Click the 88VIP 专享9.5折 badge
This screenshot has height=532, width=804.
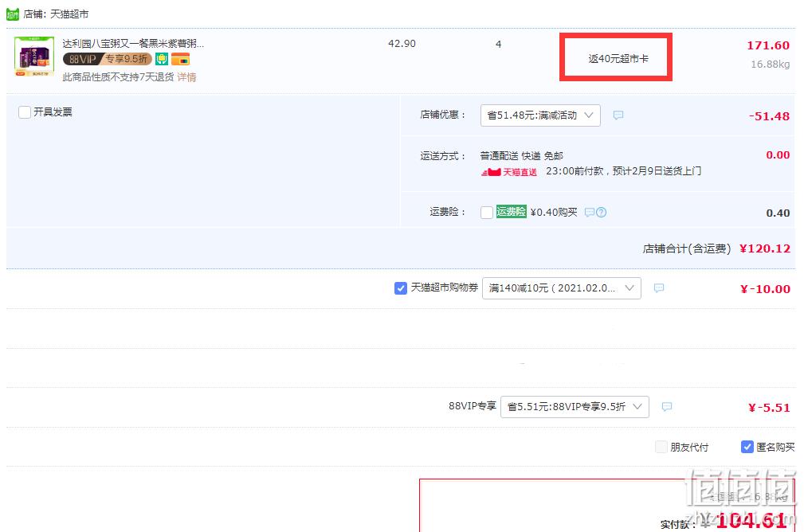click(x=108, y=59)
